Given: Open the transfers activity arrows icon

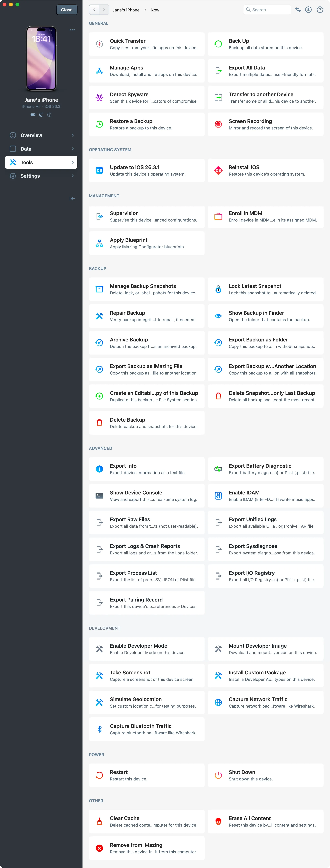Looking at the screenshot, I should point(298,10).
